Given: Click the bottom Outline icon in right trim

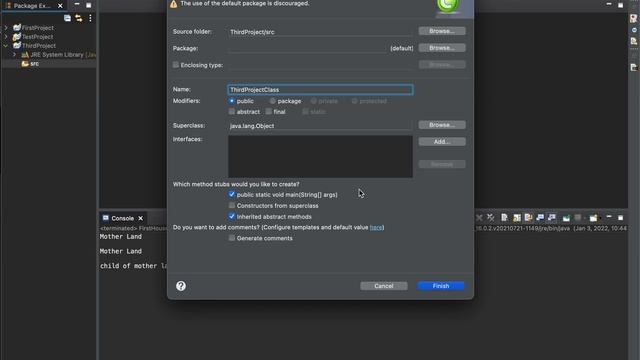Looking at the screenshot, I should [633, 67].
